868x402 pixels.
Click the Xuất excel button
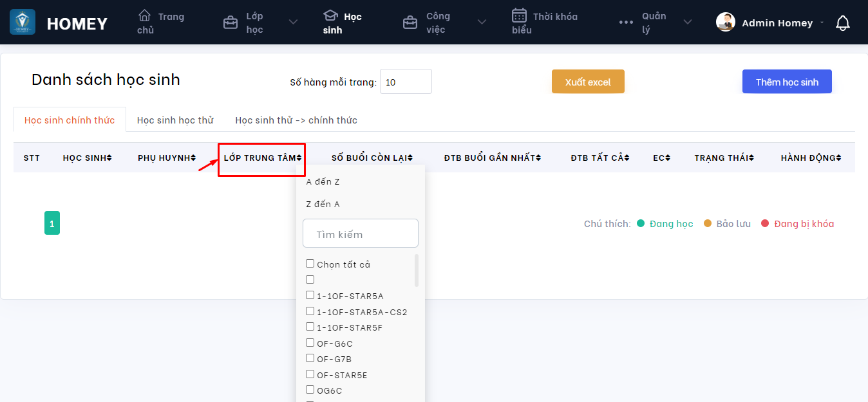[588, 82]
